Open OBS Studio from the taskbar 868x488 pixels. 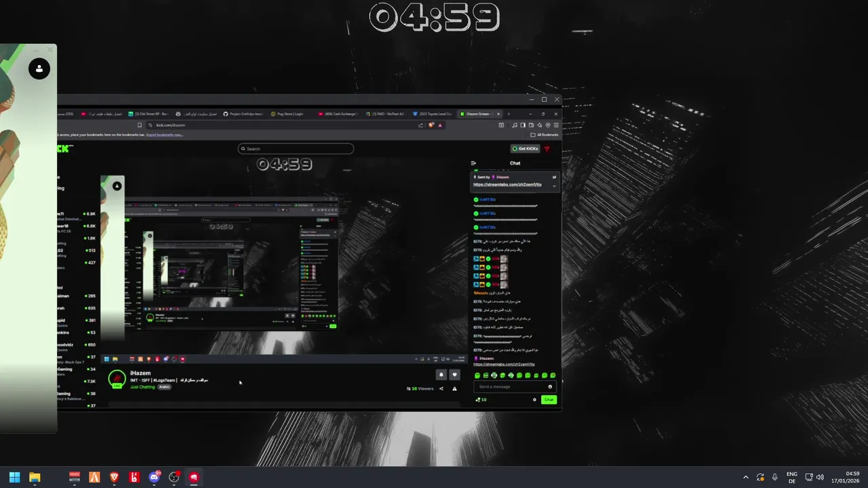click(174, 477)
